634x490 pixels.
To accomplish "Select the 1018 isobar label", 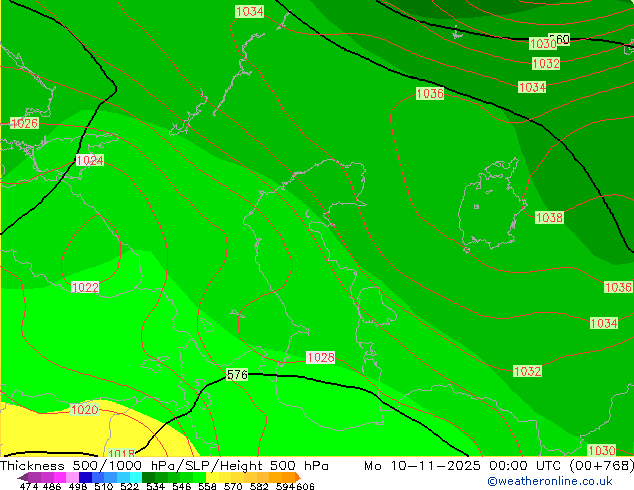I will (121, 453).
